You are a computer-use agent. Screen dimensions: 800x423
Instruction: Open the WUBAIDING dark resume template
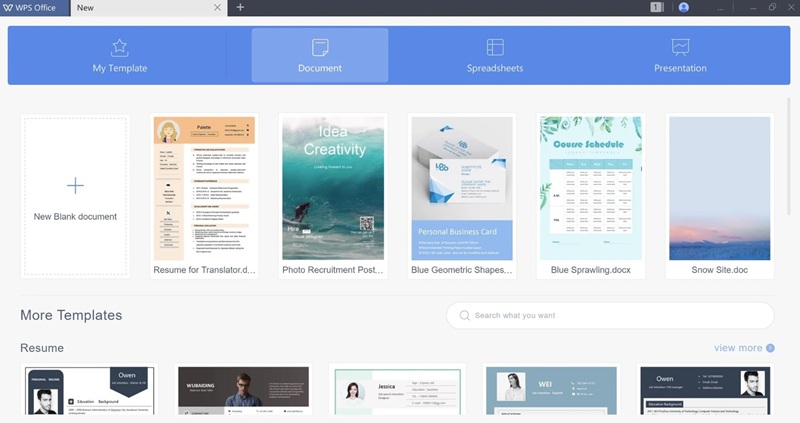coord(243,390)
